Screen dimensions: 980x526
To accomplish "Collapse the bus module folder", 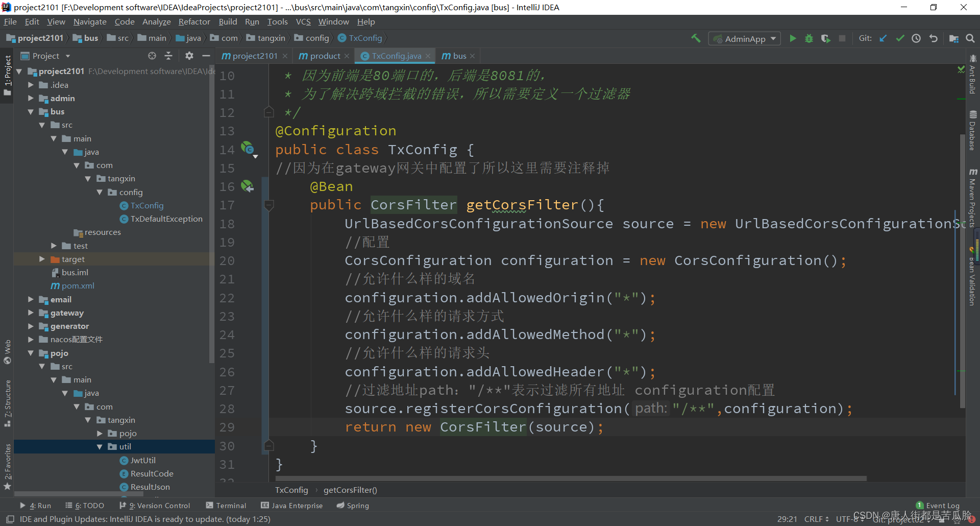I will [x=31, y=111].
